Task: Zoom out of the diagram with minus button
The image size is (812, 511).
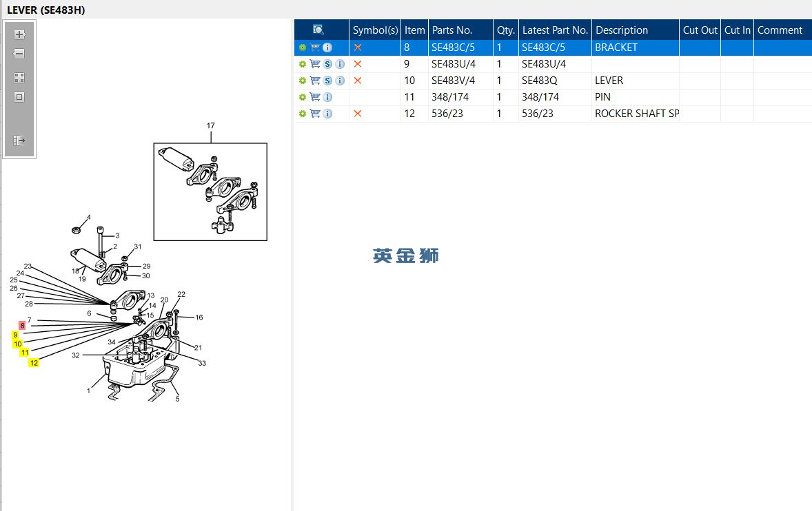Action: tap(19, 54)
